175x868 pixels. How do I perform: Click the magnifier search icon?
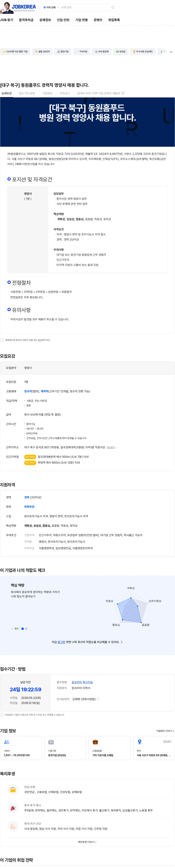(113, 7)
